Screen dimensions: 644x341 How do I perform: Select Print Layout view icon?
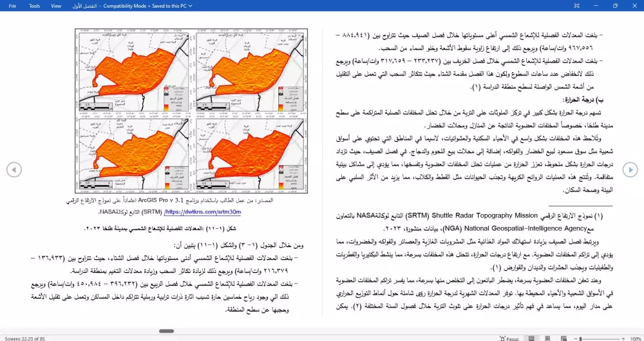547,338
